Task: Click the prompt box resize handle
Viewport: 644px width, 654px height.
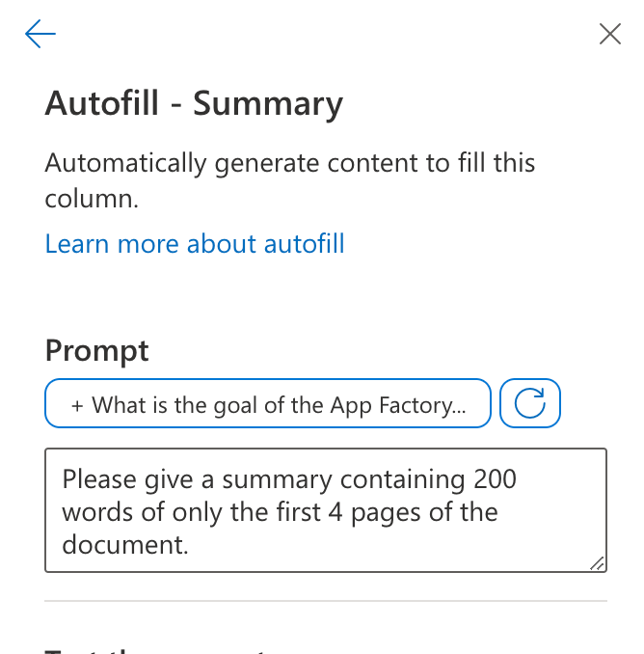Action: (x=598, y=563)
